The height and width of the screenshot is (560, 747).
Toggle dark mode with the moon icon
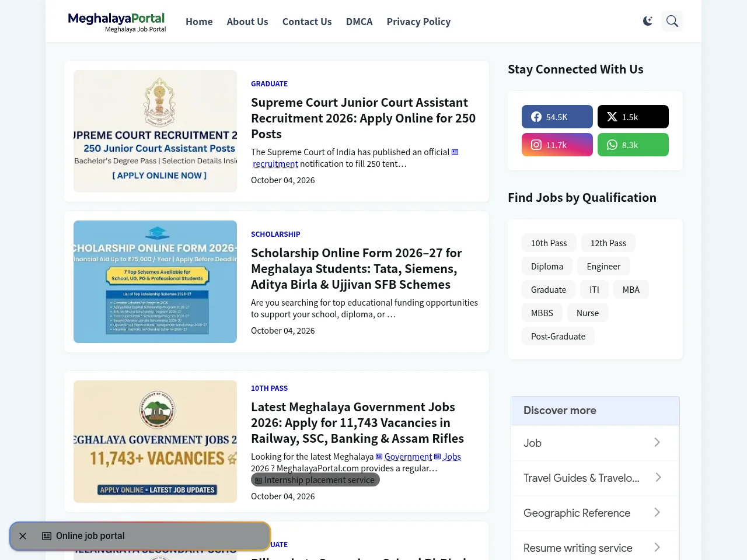[x=648, y=21]
